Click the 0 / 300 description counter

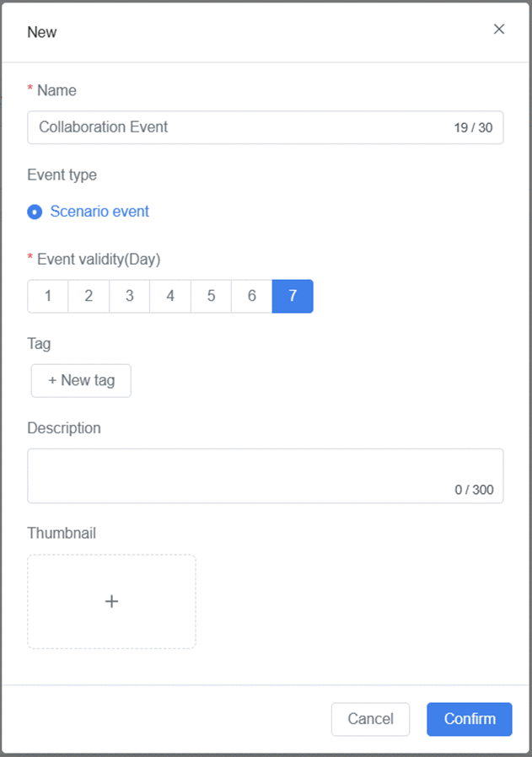[x=474, y=490]
